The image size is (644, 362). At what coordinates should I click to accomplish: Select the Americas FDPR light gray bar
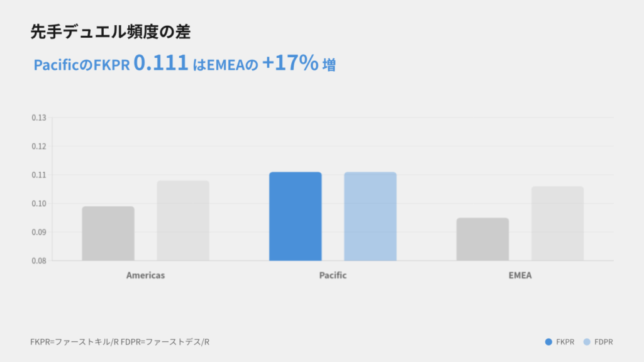pos(183,221)
